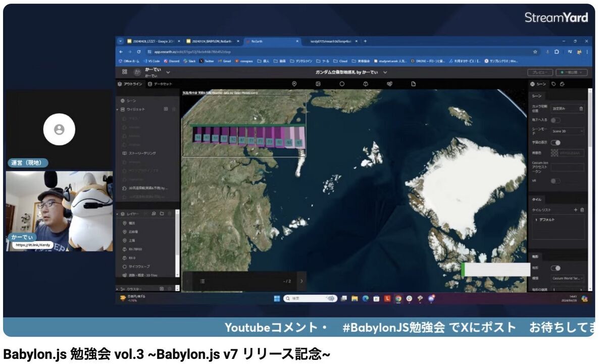606x364 pixels.
Task: Toggle the 宇宙の表示 switch
Action: [555, 142]
